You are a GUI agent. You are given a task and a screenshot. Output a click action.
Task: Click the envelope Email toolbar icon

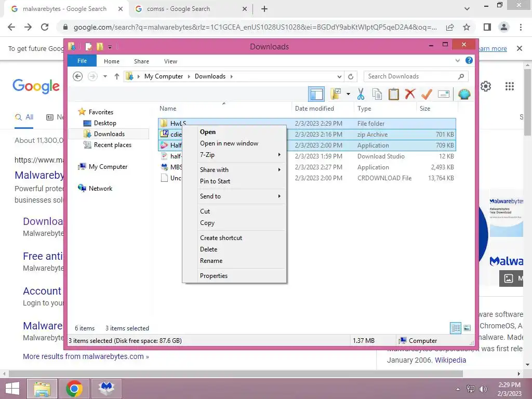coord(444,94)
